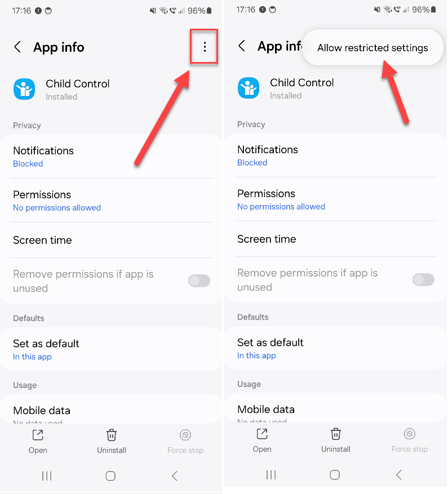
Task: Open Set as default options
Action: tap(47, 349)
